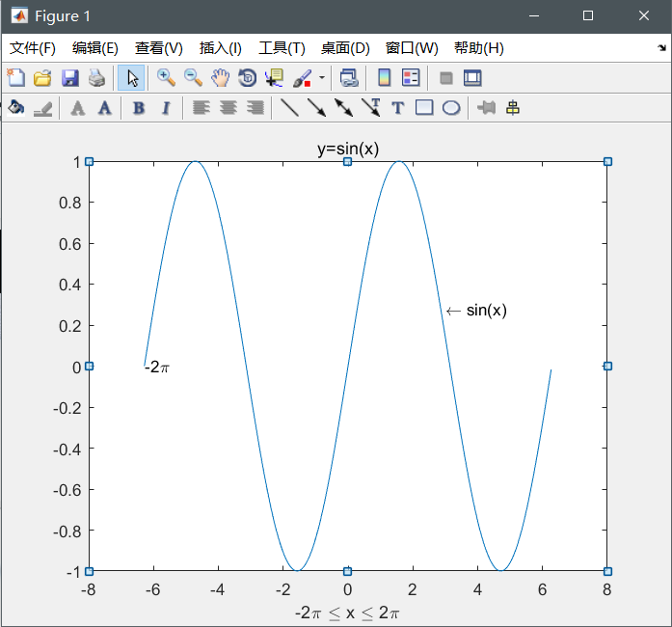Center align text
The height and width of the screenshot is (627, 672).
[x=228, y=108]
